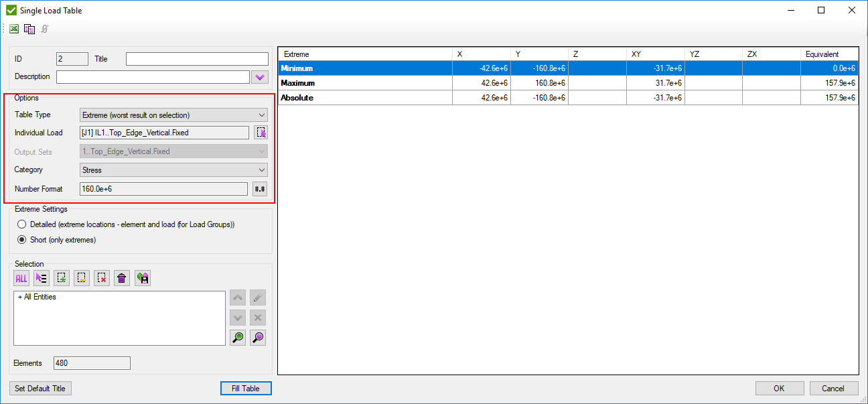Click the ALL selection button
The height and width of the screenshot is (404, 868).
(21, 278)
